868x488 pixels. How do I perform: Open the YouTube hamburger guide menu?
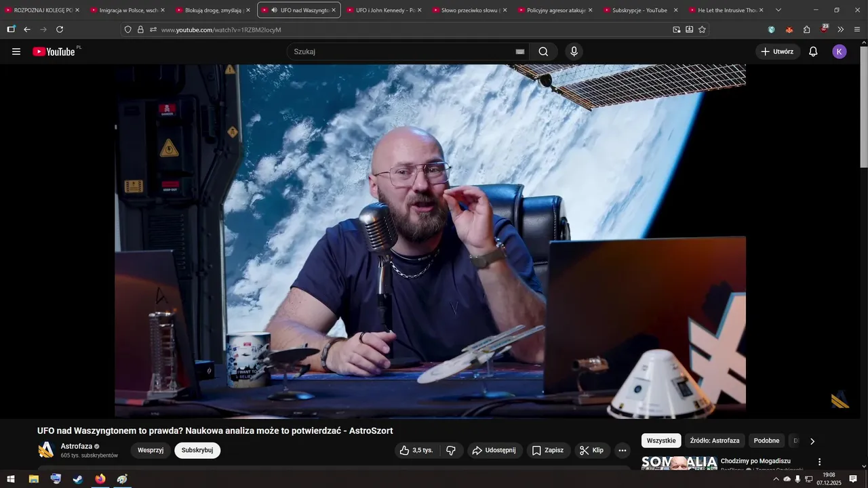(x=16, y=52)
